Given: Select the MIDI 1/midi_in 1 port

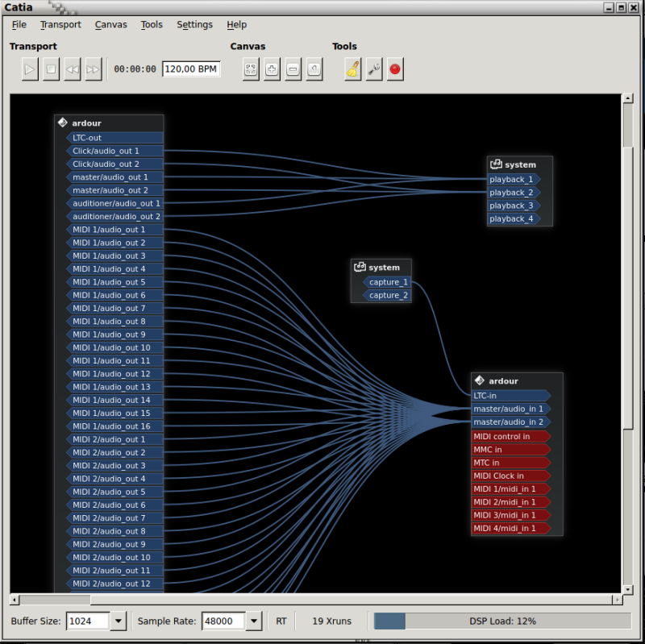Looking at the screenshot, I should pos(511,489).
